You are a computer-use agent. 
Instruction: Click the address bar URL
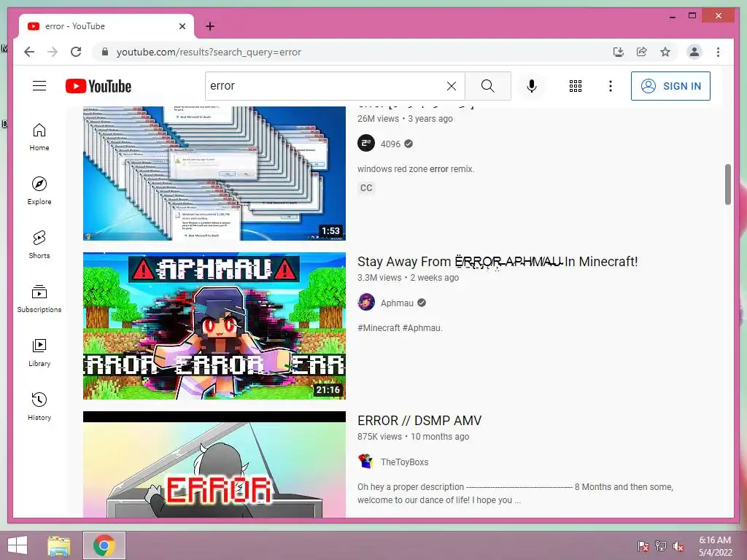pyautogui.click(x=209, y=52)
